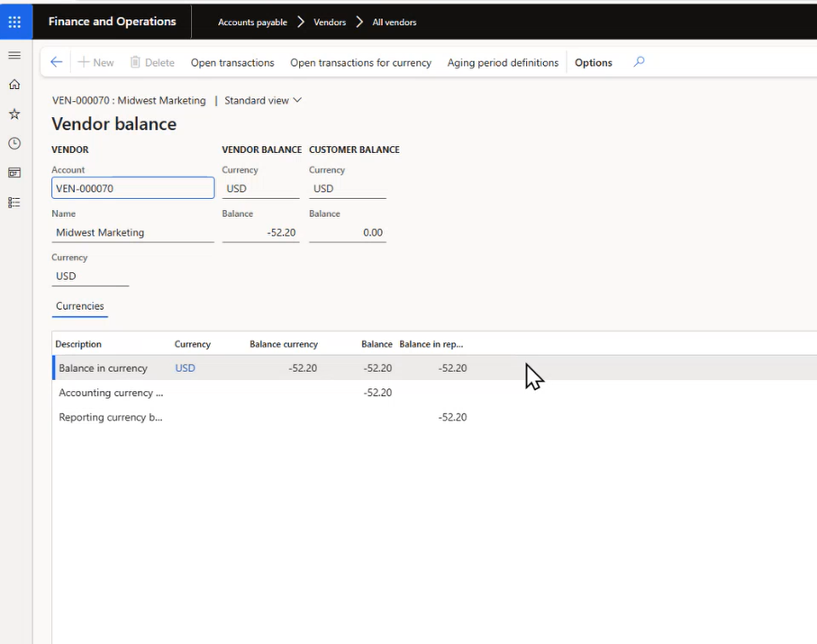Viewport: 817px width, 644px height.
Task: Open the Open transactions menu
Action: coord(232,62)
